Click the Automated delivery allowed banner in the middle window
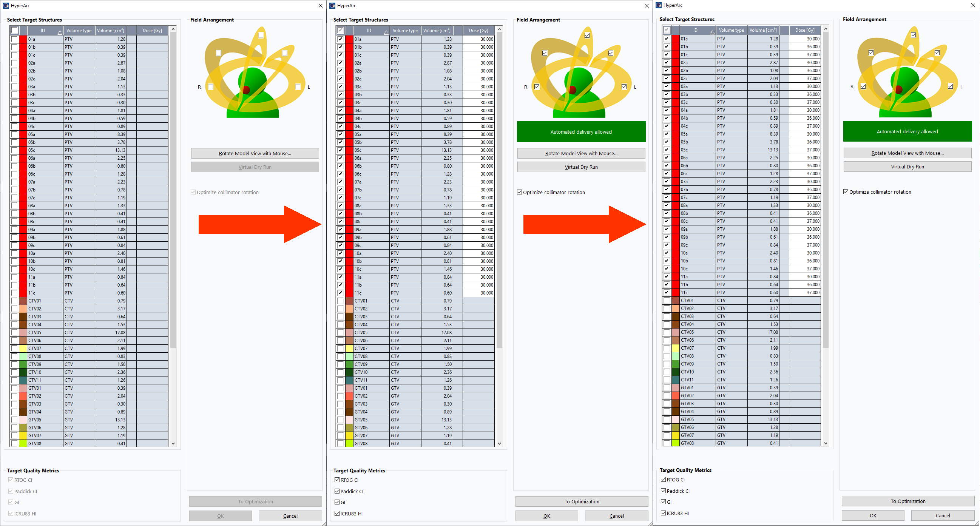 pos(581,132)
